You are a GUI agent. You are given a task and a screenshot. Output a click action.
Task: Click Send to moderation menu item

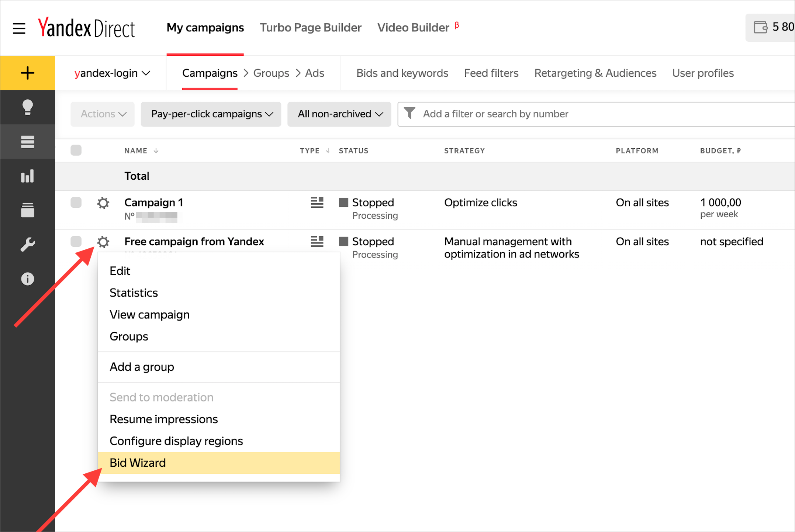click(x=219, y=398)
